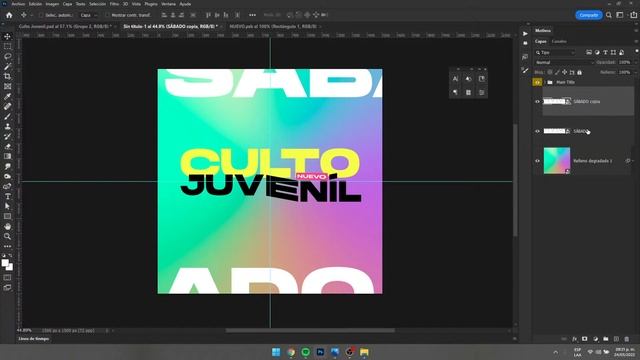Select the Gradient tool
This screenshot has height=360, width=640.
pyautogui.click(x=7, y=156)
